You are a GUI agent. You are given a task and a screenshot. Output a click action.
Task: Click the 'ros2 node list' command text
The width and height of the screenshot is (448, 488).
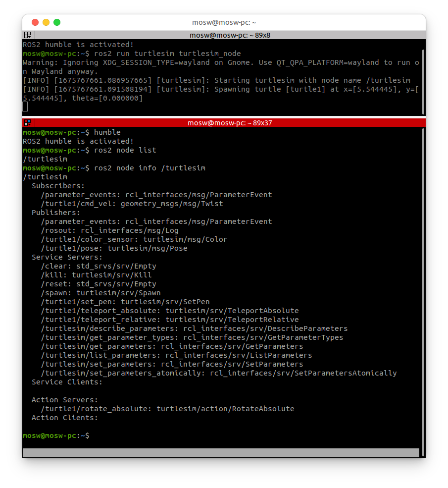pyautogui.click(x=125, y=150)
